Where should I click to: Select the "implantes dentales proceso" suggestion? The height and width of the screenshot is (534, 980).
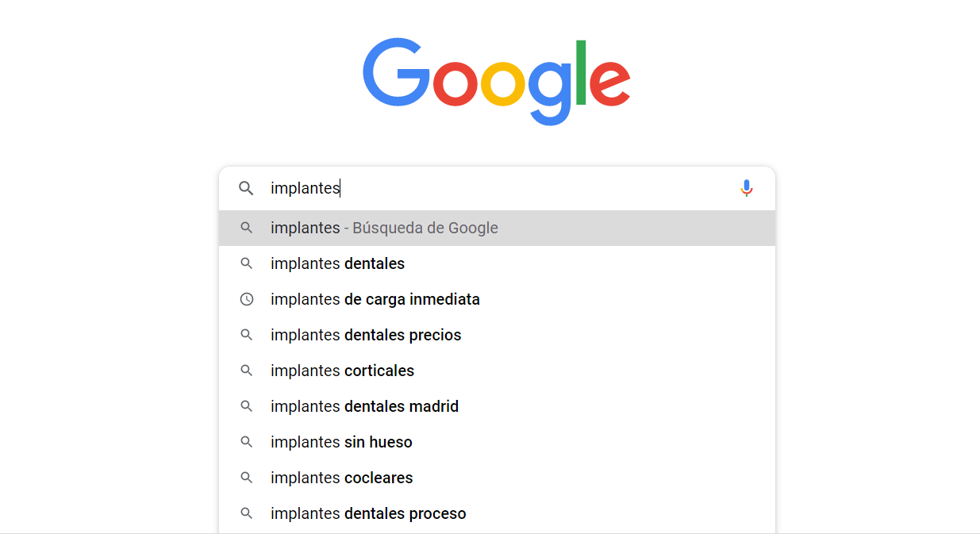[368, 513]
